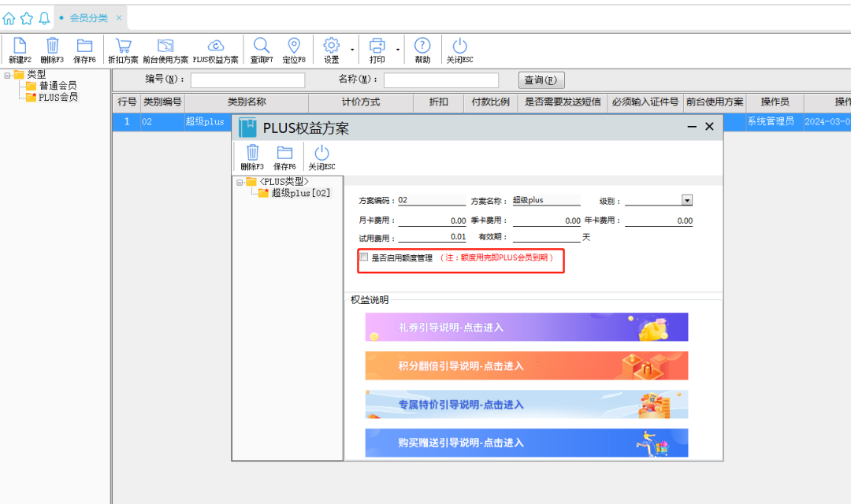Click the 帮助 help icon

tap(422, 46)
